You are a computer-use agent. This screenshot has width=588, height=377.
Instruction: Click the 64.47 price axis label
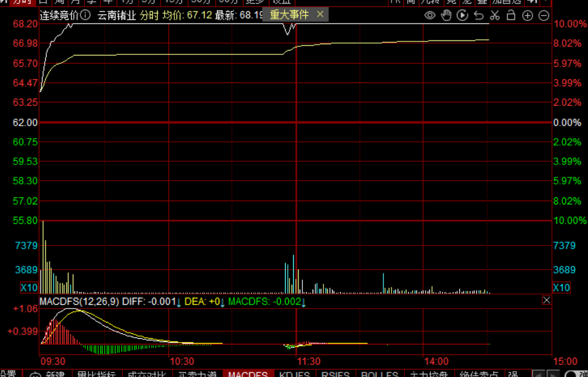[25, 83]
